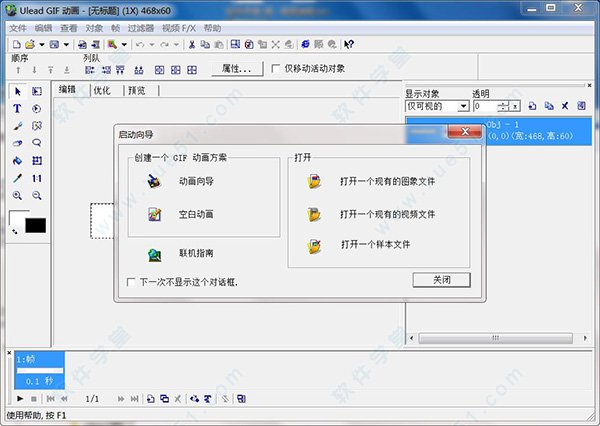Image resolution: width=600 pixels, height=426 pixels.
Task: Click the New document icon in the toolbar
Action: (16, 45)
